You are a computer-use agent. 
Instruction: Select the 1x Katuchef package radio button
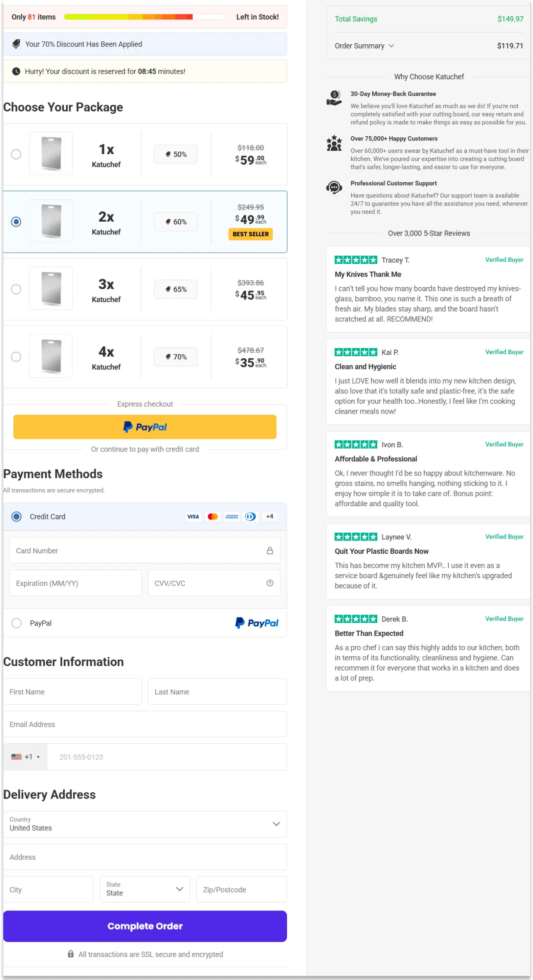coord(16,154)
